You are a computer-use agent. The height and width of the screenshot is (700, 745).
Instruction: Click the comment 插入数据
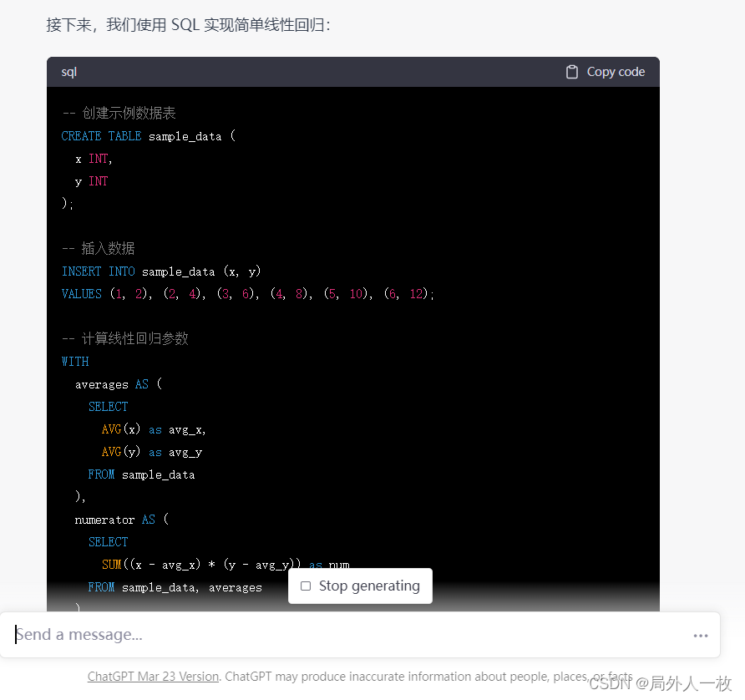tap(99, 249)
